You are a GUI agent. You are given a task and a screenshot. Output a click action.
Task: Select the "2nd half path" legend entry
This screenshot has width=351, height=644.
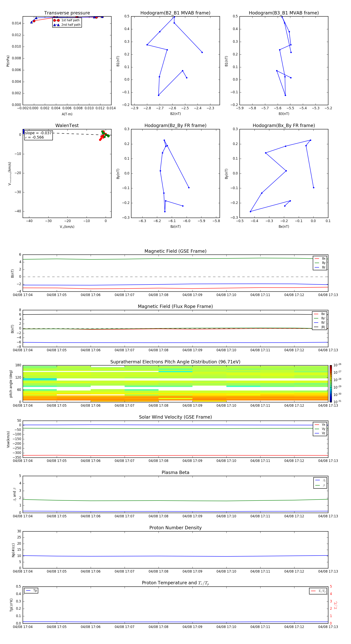pyautogui.click(x=67, y=25)
